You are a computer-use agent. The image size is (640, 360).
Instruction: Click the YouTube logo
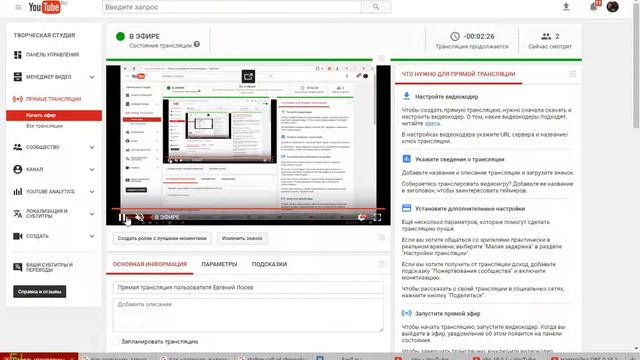click(x=44, y=7)
